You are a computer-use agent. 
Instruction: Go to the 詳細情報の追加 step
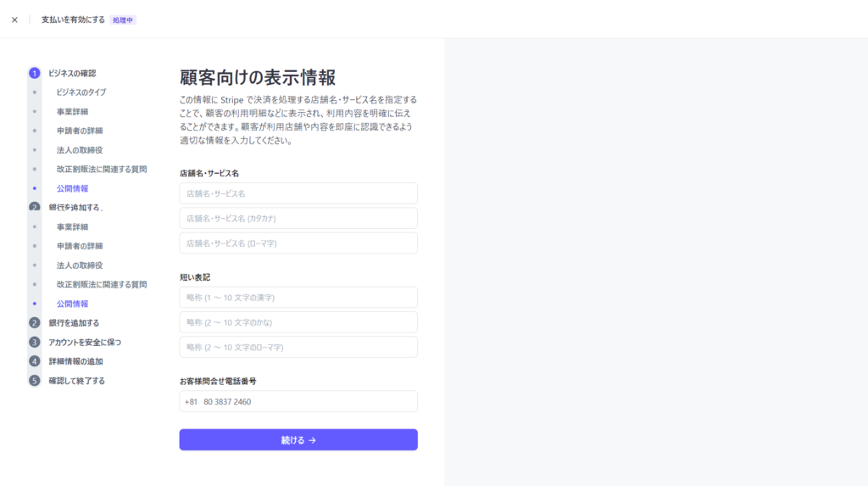[x=75, y=361]
